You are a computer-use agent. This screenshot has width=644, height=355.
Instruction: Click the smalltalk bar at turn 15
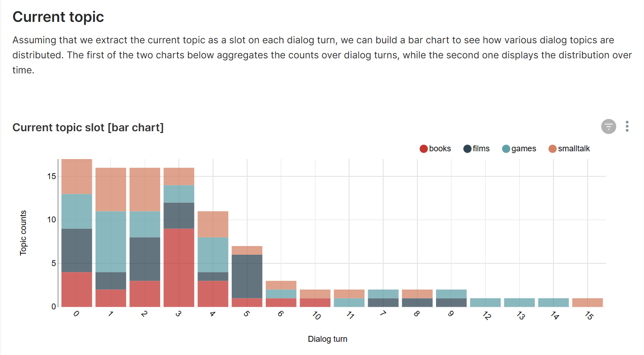(x=588, y=303)
